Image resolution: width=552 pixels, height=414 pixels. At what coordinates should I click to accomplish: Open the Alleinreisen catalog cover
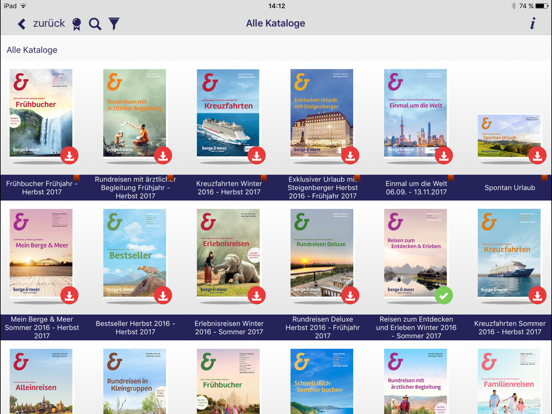pyautogui.click(x=41, y=381)
